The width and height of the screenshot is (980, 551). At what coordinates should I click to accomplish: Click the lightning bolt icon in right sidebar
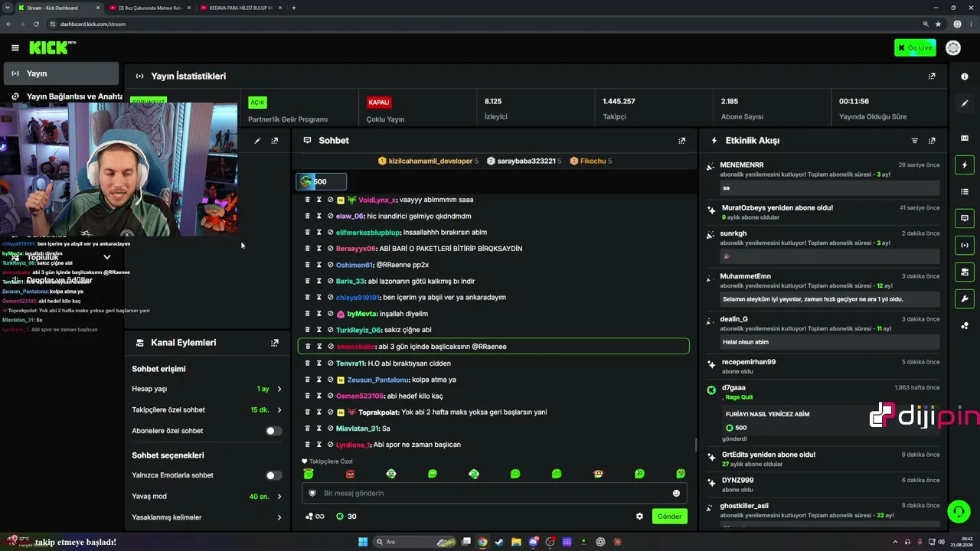pos(965,165)
